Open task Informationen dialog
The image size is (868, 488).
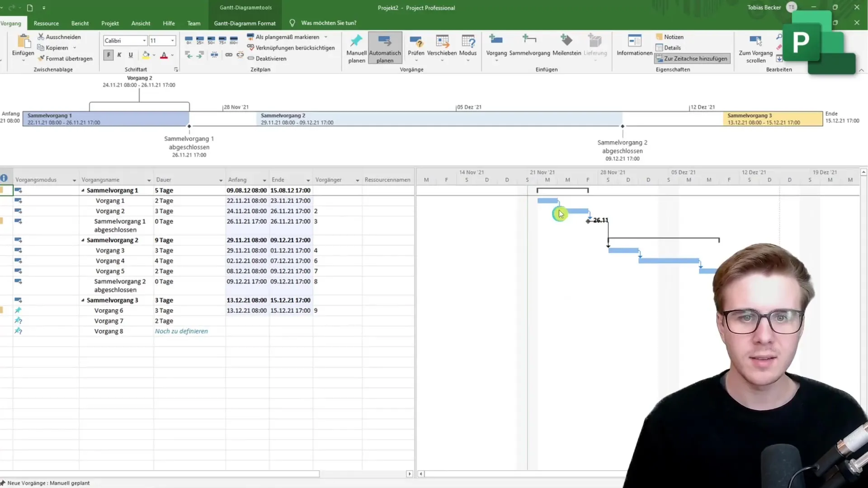click(x=634, y=45)
